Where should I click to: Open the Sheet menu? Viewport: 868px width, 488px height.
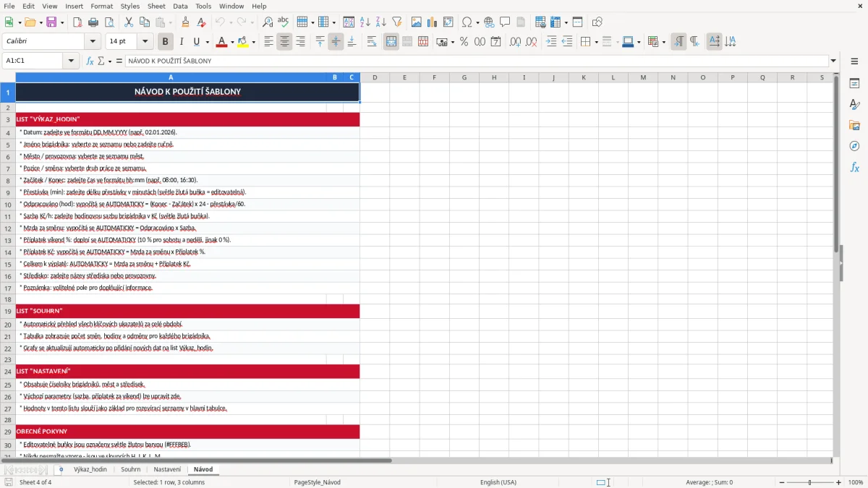pyautogui.click(x=156, y=6)
